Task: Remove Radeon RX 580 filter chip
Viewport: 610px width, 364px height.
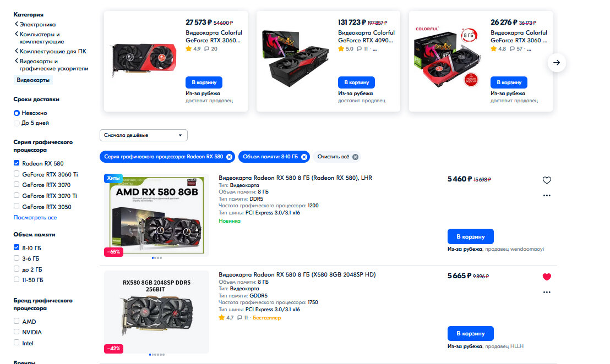Action: [x=229, y=157]
